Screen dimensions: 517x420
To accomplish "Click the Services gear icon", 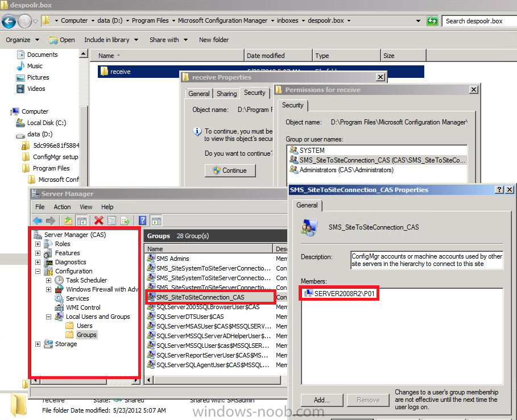I will [x=59, y=298].
